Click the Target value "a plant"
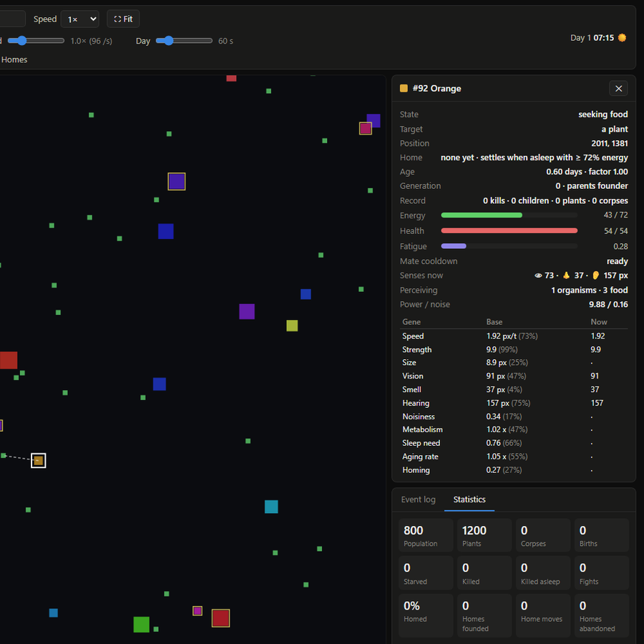The image size is (644, 644). tap(615, 129)
